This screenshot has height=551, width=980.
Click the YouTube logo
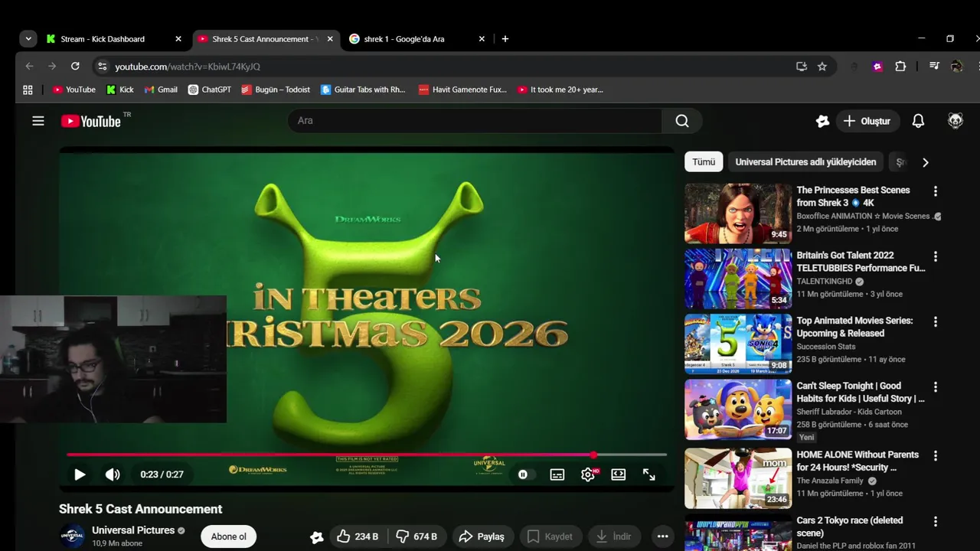91,121
